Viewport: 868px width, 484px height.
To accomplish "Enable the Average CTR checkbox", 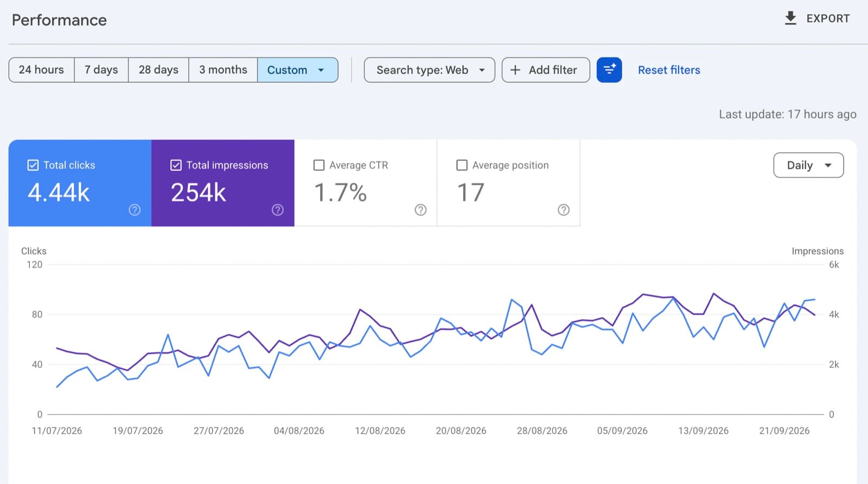I will pos(319,165).
